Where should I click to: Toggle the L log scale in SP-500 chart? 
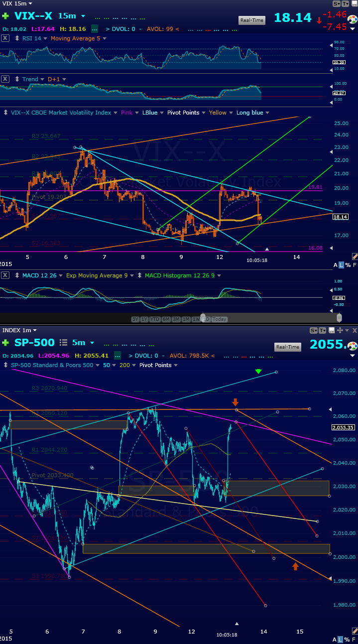341,640
